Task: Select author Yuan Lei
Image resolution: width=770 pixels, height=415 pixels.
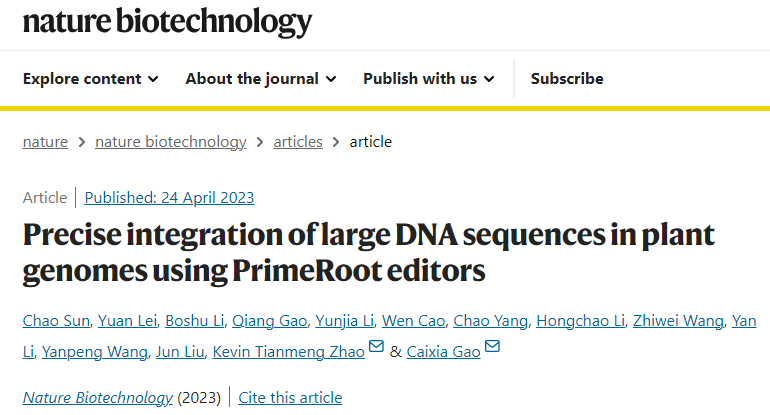Action: click(x=127, y=321)
